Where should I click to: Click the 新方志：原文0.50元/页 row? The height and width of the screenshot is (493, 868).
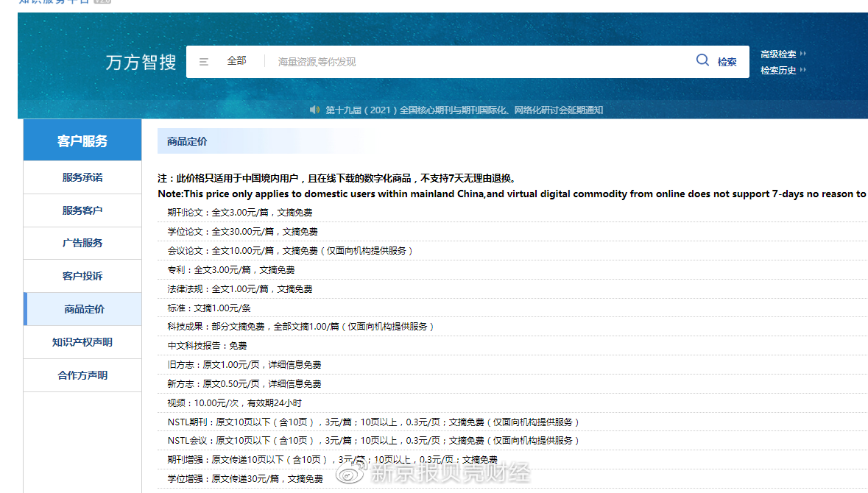pyautogui.click(x=512, y=384)
